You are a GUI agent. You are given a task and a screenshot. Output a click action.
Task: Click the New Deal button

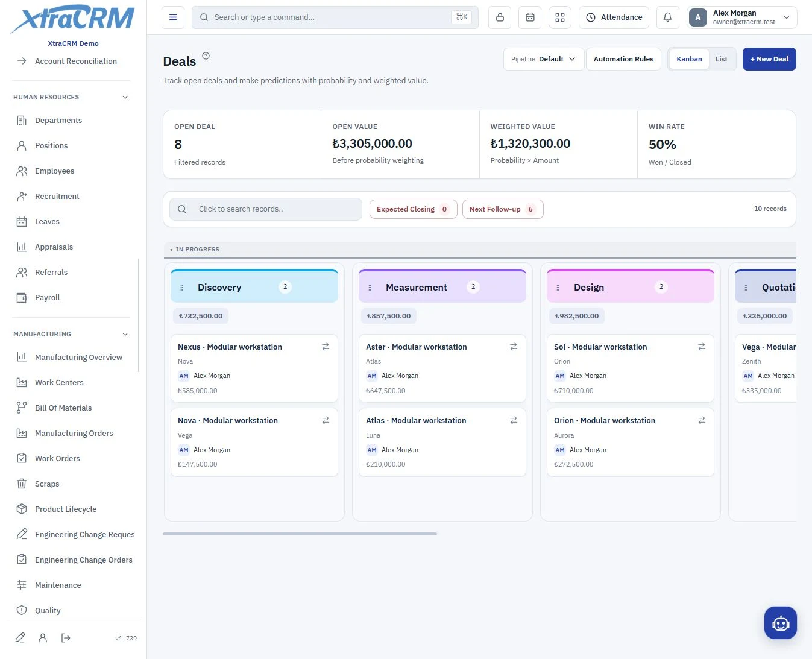point(769,59)
